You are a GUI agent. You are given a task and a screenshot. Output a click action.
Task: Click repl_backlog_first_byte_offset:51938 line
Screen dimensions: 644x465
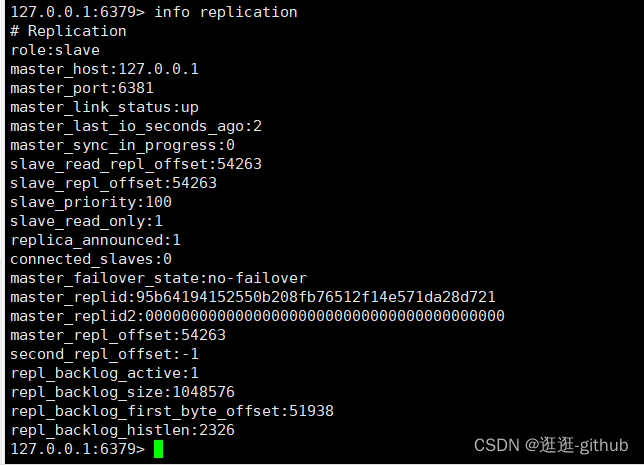[x=172, y=411]
